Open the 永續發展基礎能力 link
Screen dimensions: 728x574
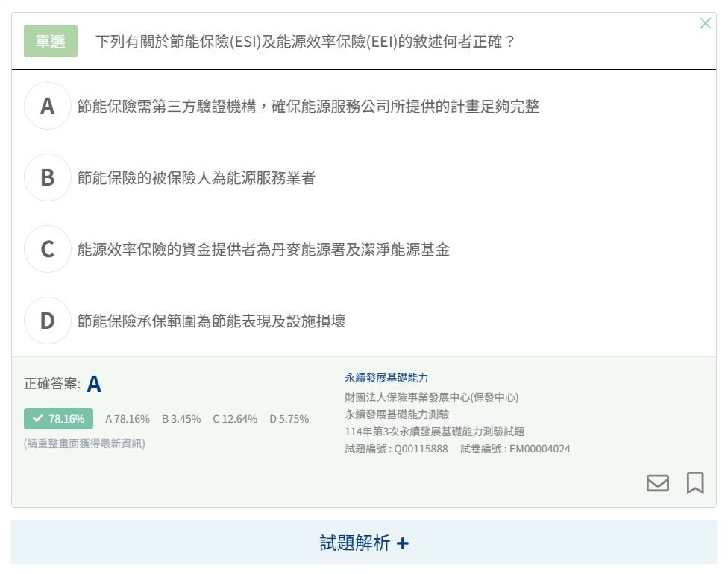pos(386,378)
